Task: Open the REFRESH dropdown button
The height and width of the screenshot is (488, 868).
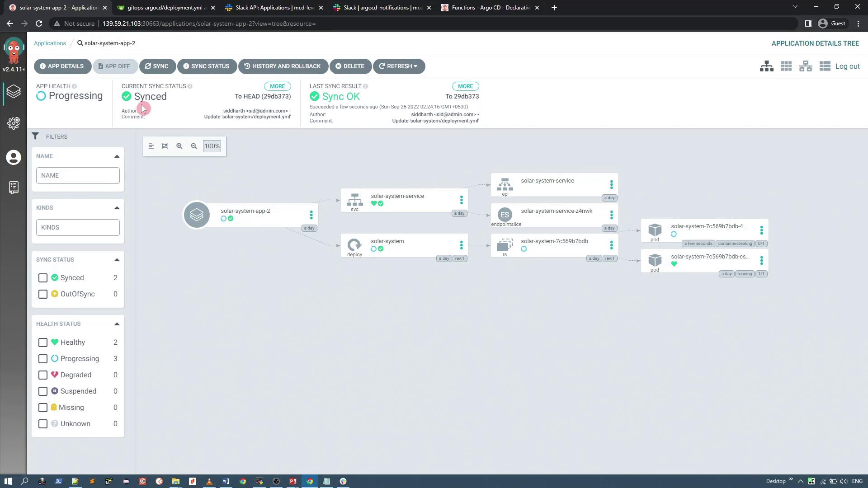Action: click(x=399, y=66)
